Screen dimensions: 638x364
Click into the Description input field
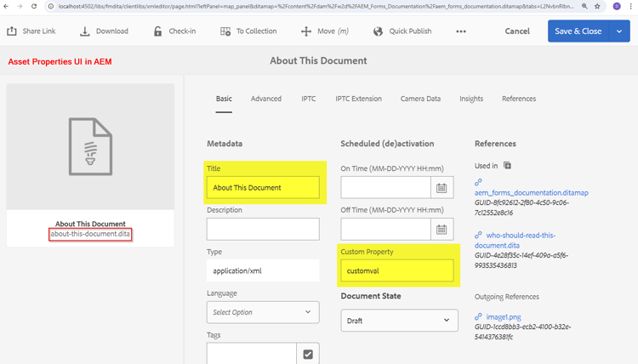coord(263,229)
